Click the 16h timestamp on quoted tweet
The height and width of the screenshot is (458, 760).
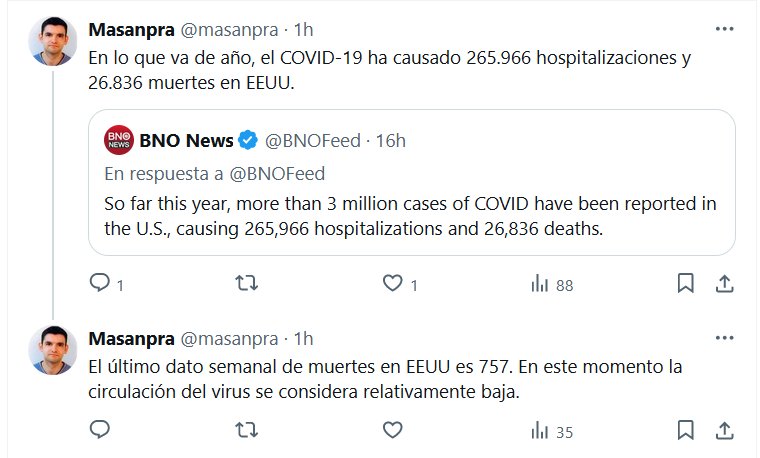390,141
